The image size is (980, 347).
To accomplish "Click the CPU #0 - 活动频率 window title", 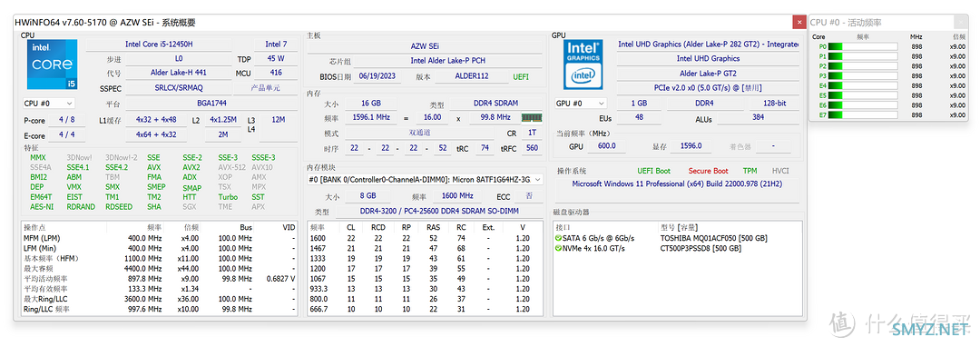I will point(846,23).
